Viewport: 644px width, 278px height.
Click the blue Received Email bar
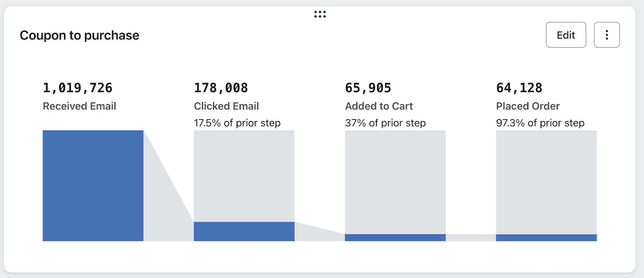tap(93, 185)
